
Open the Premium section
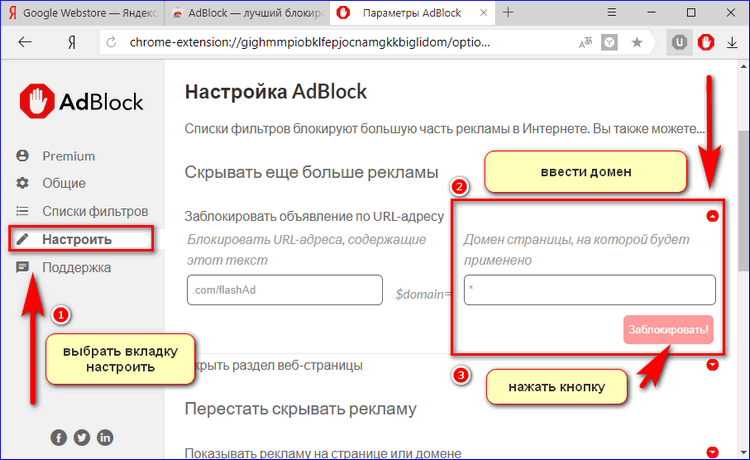pyautogui.click(x=68, y=156)
